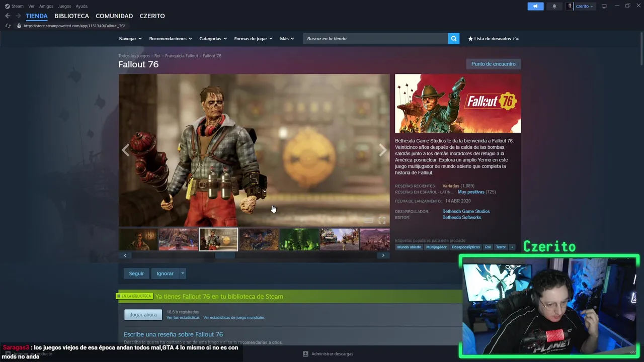644x362 pixels.
Task: Show the next screenshot with right arrow
Action: [x=382, y=150]
